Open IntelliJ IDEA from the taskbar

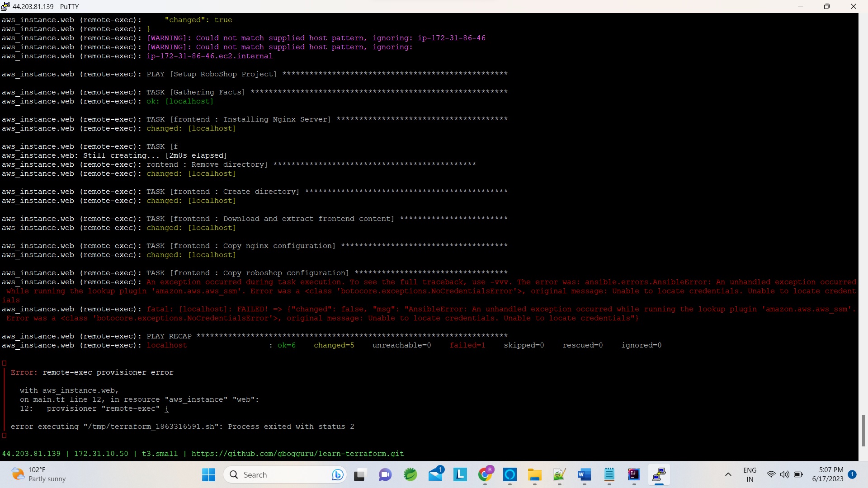[634, 475]
